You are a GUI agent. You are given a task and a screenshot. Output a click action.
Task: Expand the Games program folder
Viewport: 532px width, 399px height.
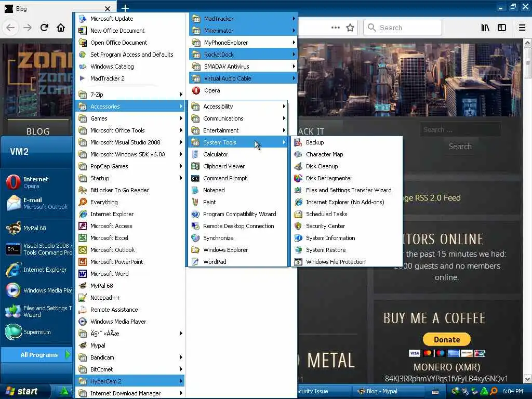click(x=130, y=118)
